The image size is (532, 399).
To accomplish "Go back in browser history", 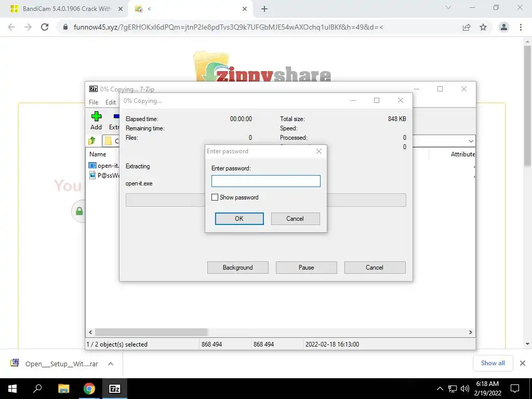I will tap(11, 27).
